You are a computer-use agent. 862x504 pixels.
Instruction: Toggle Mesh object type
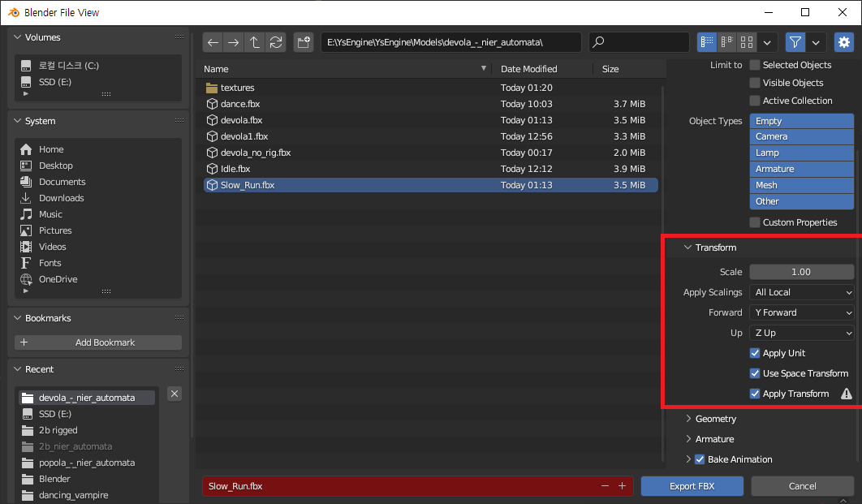pyautogui.click(x=801, y=185)
